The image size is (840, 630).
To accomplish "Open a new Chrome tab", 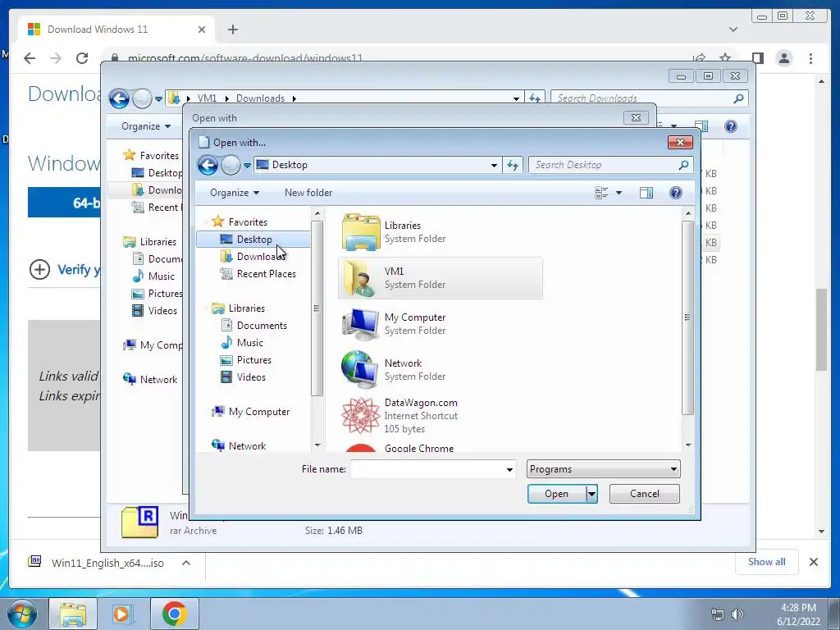I will point(232,30).
